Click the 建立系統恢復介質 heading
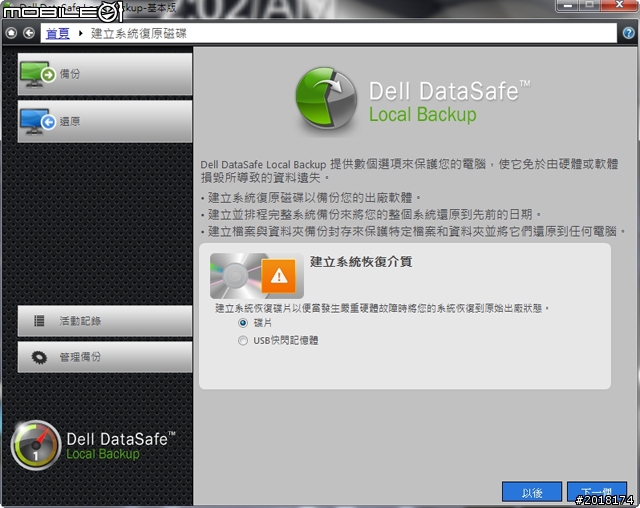This screenshot has width=640, height=508. pyautogui.click(x=361, y=262)
